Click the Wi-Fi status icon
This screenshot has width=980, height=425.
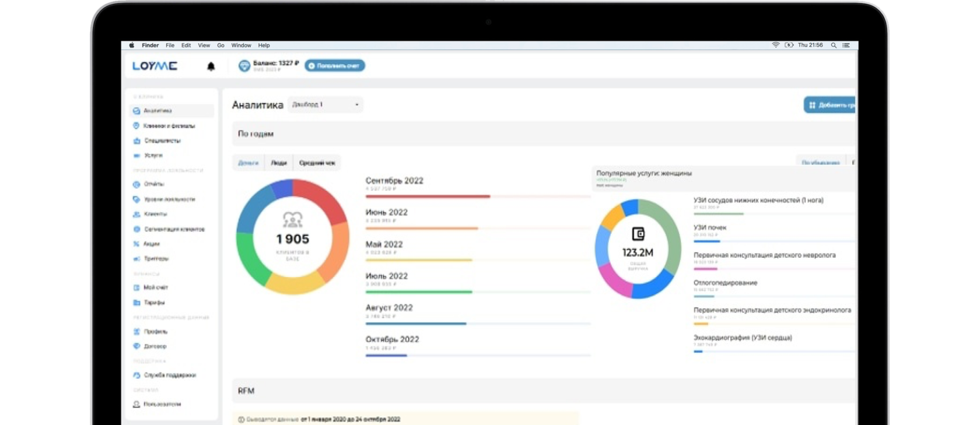pyautogui.click(x=775, y=45)
